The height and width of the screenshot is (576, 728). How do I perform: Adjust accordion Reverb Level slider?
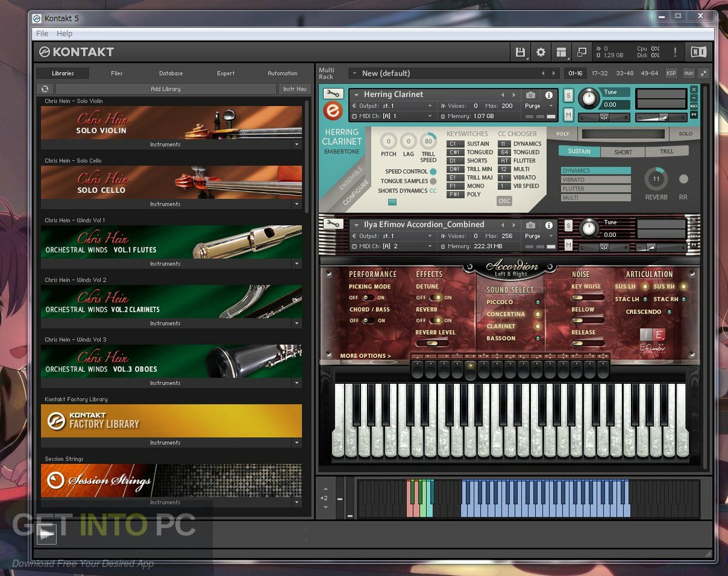[x=432, y=343]
